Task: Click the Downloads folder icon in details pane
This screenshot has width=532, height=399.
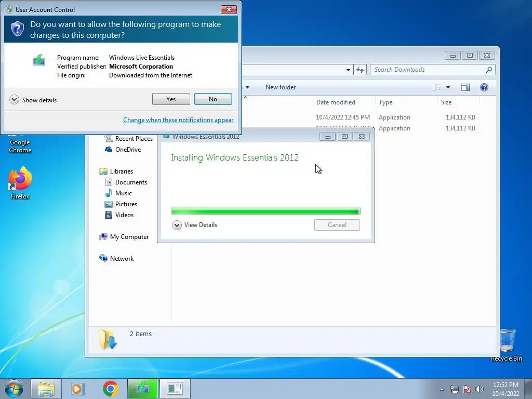Action: [x=108, y=339]
